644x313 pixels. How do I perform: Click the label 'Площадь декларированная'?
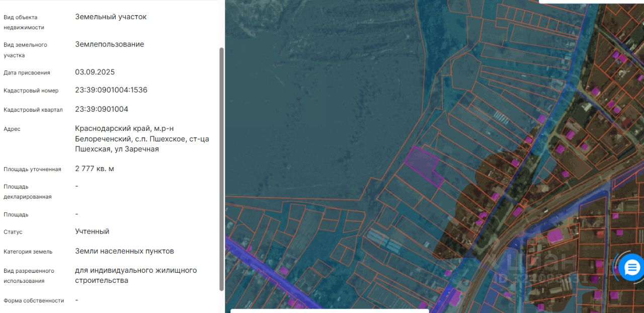tap(28, 192)
